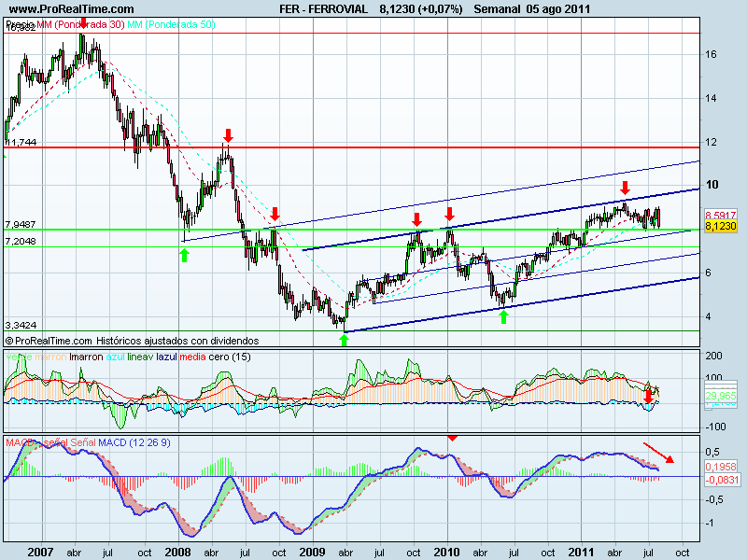Click the ProRealTime.com Históricos ajustados con dividendos note
The height and width of the screenshot is (560, 747).
tap(132, 341)
